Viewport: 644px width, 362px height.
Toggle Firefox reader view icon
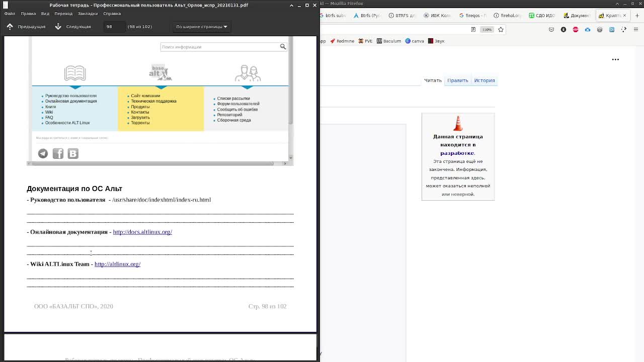[473, 30]
